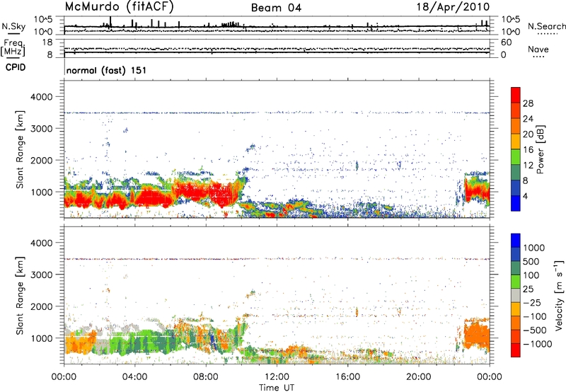Click the 3000 tick of the velocity panel

pos(42,275)
